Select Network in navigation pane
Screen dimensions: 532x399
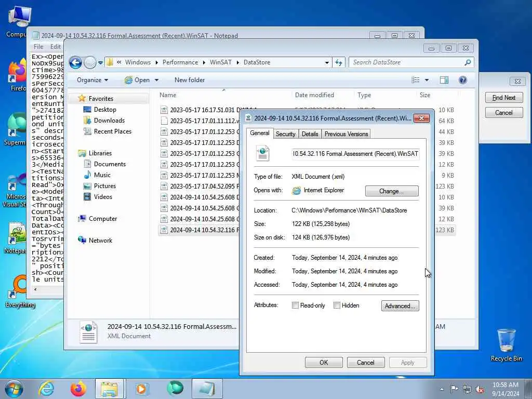point(100,241)
